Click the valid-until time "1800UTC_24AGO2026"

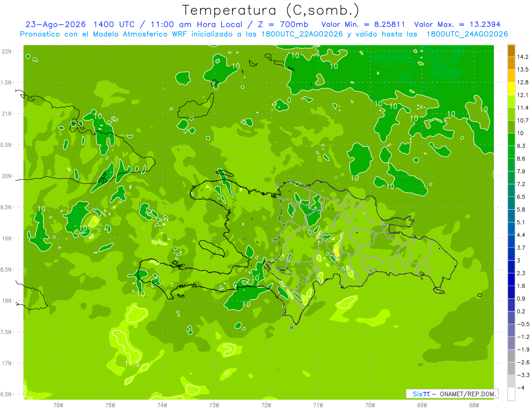467,34
